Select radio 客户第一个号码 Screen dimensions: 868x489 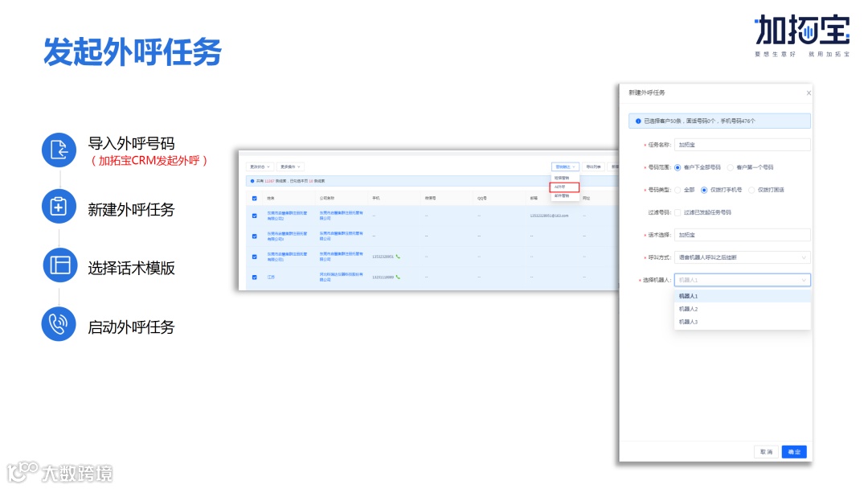point(730,167)
